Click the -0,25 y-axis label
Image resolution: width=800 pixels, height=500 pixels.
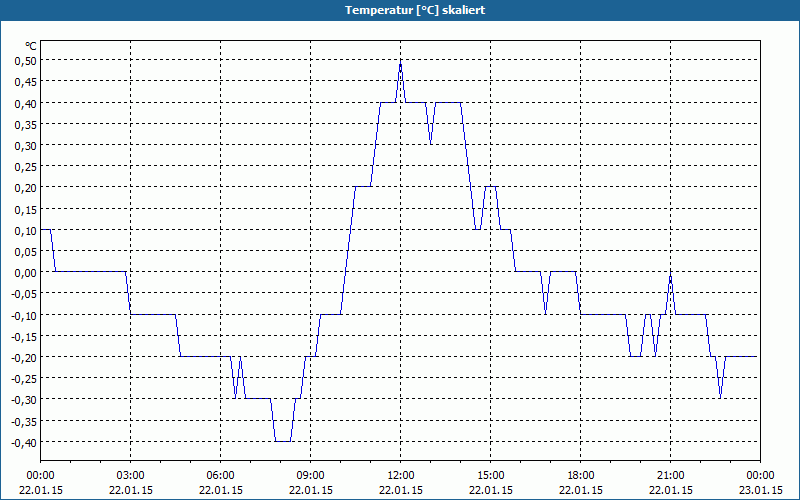click(25, 379)
